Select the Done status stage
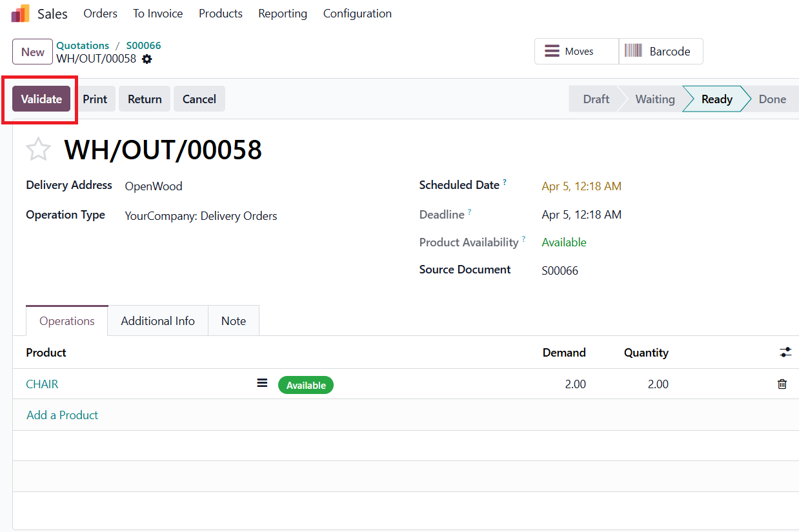The image size is (799, 532). pyautogui.click(x=772, y=99)
